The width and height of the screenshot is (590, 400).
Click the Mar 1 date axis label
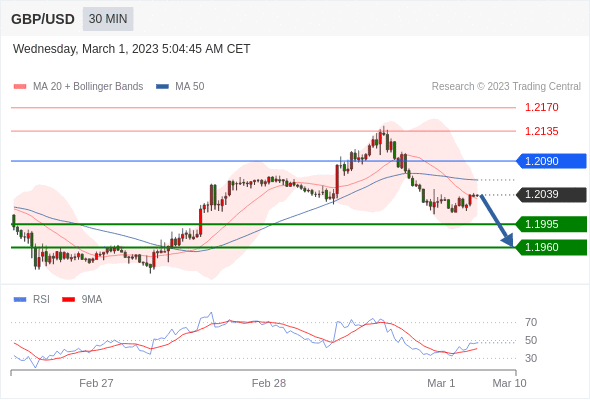pos(441,383)
